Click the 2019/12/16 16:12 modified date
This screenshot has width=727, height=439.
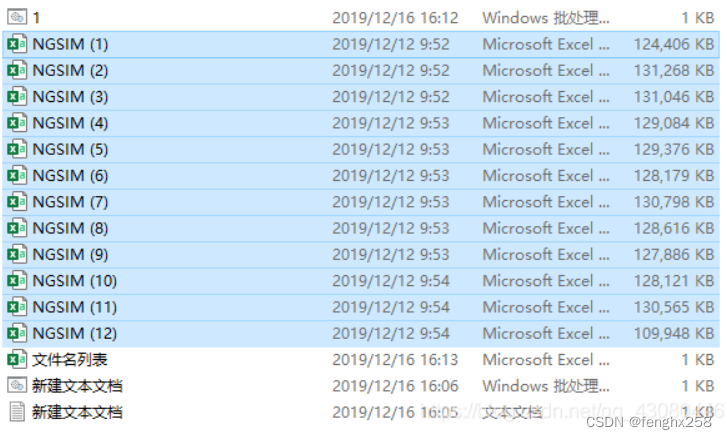(395, 18)
